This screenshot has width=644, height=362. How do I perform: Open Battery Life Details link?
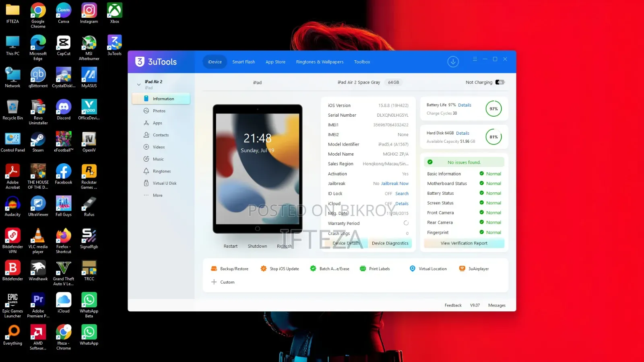[x=464, y=105]
